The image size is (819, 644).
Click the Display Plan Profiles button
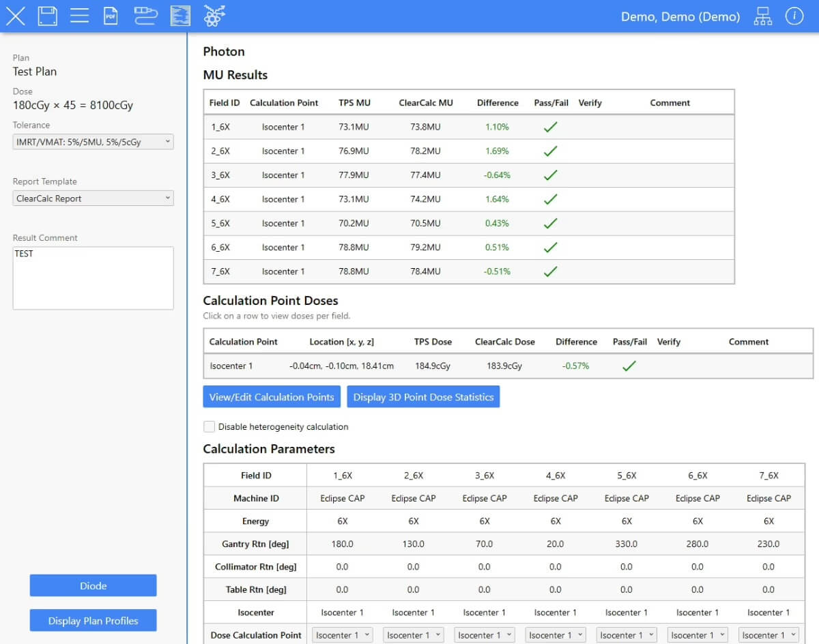(93, 621)
